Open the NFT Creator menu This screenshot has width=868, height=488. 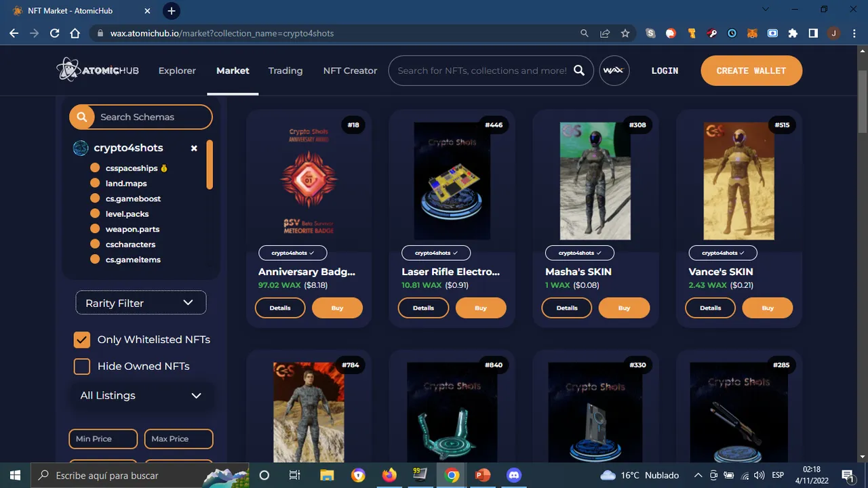tap(350, 70)
